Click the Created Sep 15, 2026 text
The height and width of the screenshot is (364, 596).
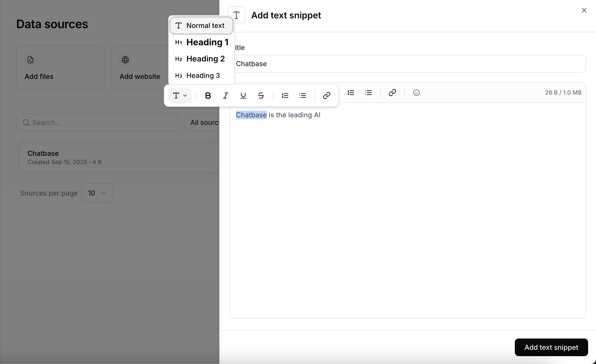click(57, 162)
